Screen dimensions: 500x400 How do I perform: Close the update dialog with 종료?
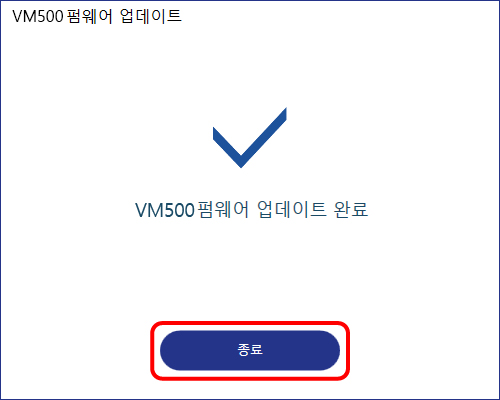tap(250, 350)
